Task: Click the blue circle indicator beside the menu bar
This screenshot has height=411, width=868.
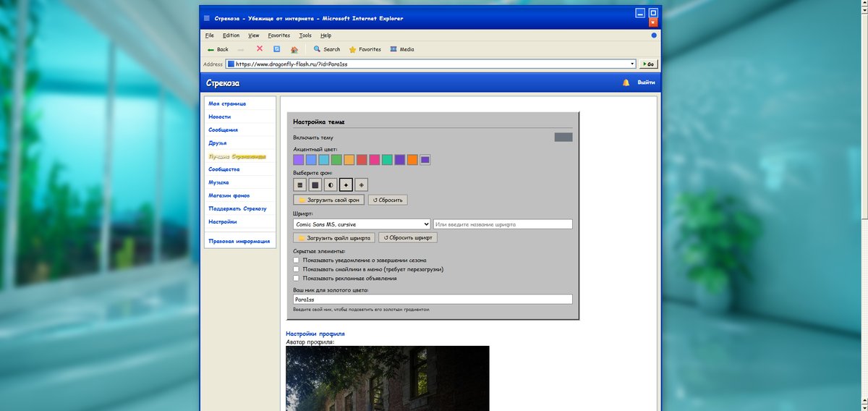Action: 654,35
